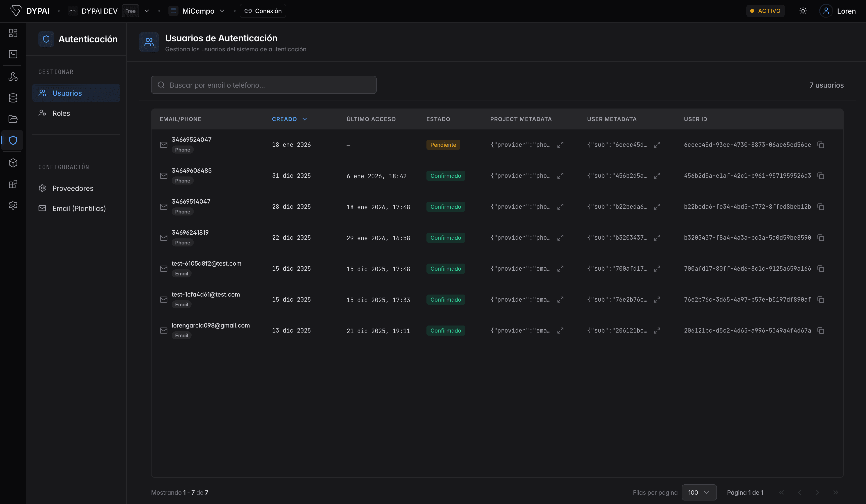Select Roles in the sidebar
This screenshot has height=504, width=866.
76,113
